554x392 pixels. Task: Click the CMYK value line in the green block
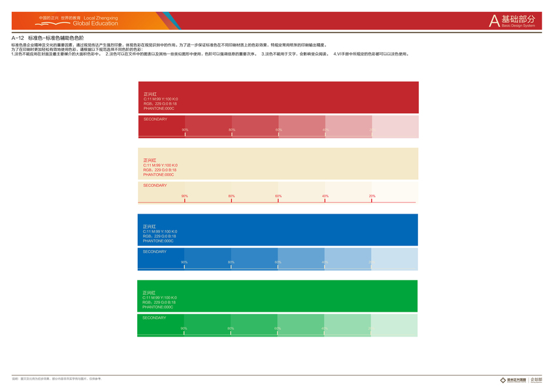159,298
